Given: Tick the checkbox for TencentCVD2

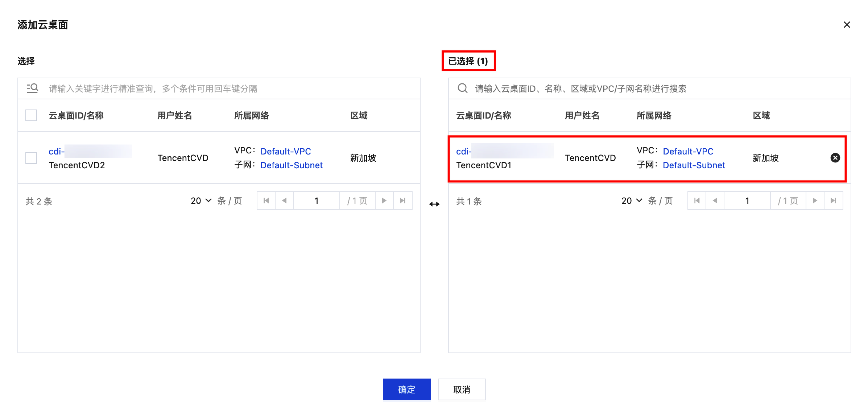Looking at the screenshot, I should click(31, 158).
